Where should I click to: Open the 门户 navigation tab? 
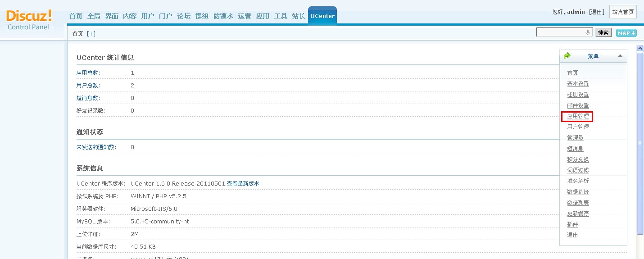click(166, 16)
